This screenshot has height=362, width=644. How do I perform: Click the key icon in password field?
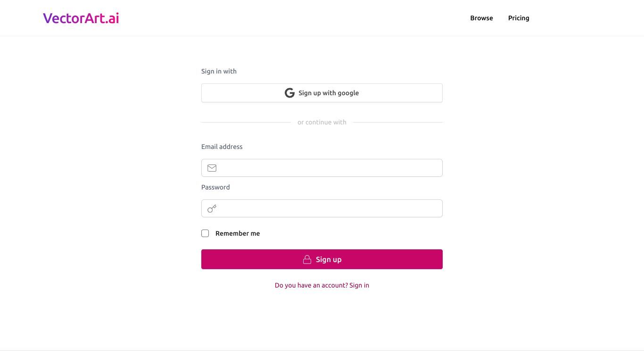click(x=212, y=208)
